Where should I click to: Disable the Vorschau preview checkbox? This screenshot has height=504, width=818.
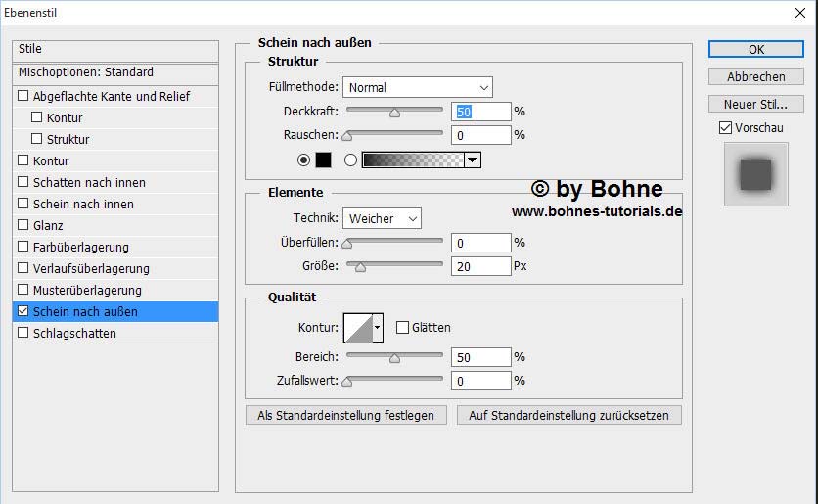coord(725,128)
